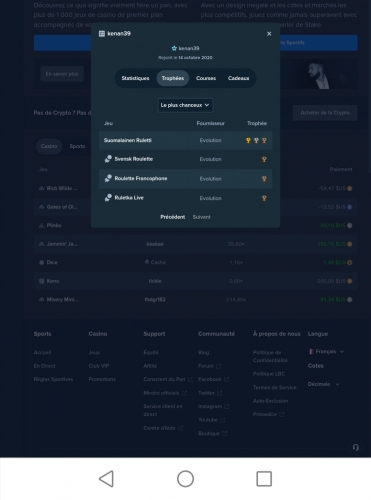This screenshot has width=371, height=500.
Task: Tap Android home navigation button
Action: [185, 479]
